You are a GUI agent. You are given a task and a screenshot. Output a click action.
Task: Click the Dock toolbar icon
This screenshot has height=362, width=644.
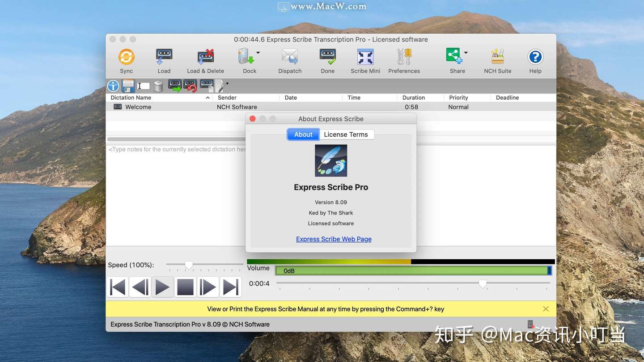point(246,57)
